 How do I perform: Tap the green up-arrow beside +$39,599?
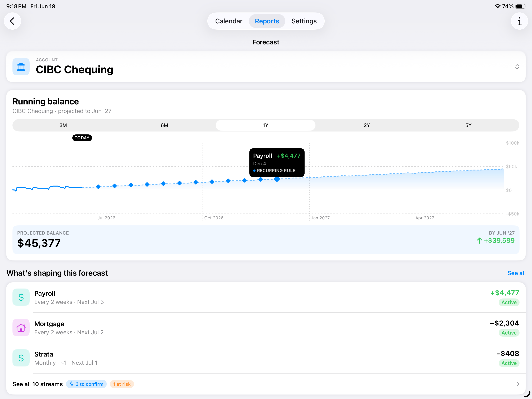click(x=479, y=241)
